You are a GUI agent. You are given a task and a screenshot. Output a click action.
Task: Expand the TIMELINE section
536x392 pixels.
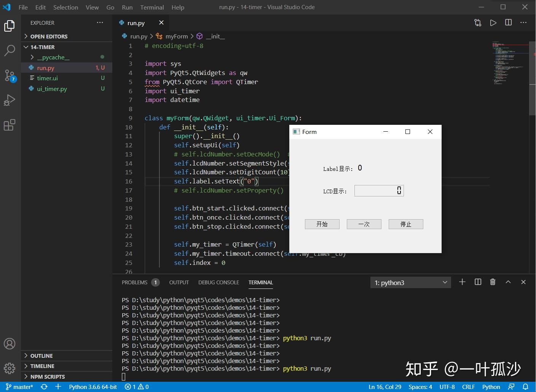point(41,366)
